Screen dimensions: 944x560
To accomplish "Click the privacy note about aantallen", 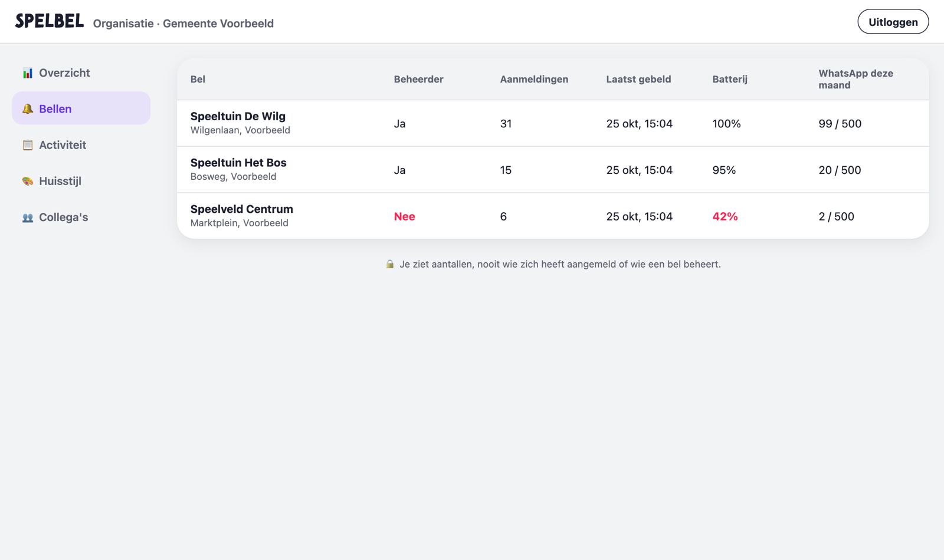I will [x=560, y=264].
